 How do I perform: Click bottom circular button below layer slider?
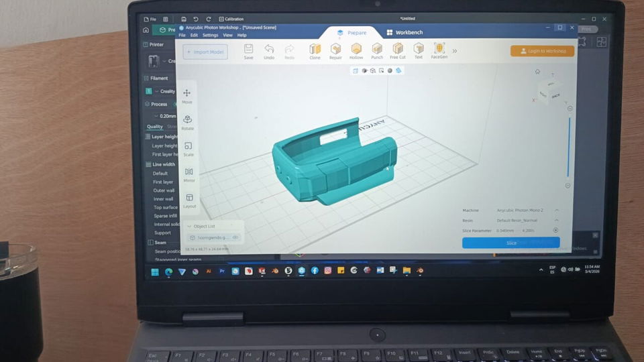click(x=568, y=186)
